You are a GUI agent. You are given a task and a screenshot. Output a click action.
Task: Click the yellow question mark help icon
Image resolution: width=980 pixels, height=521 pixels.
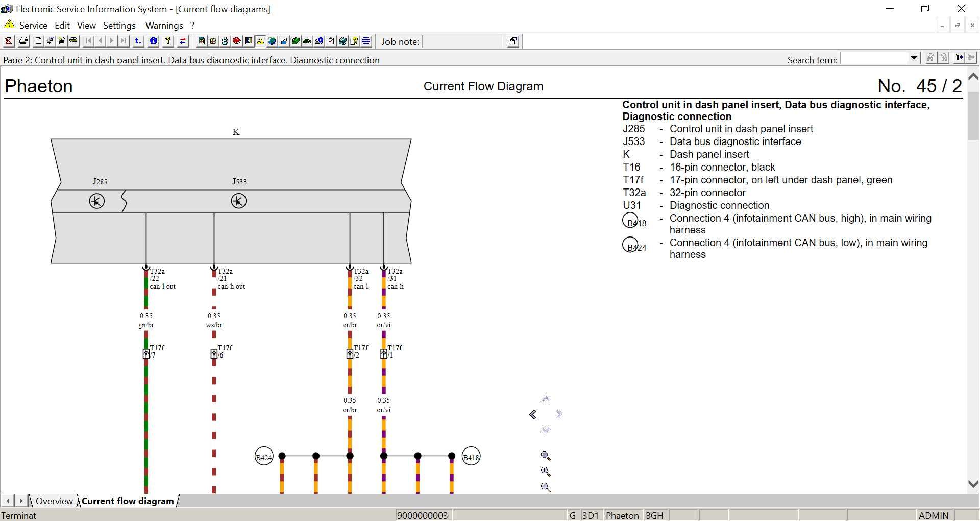[168, 41]
